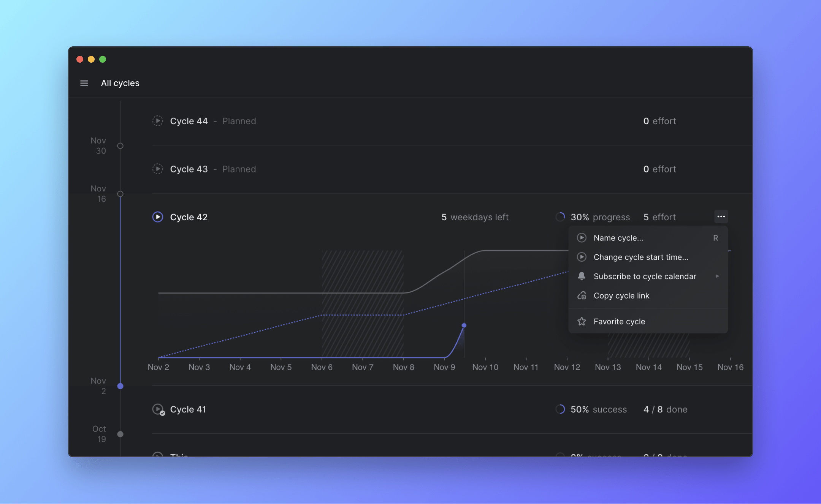Click the active Cycle 42 play icon
Viewport: 821px width, 504px height.
157,217
